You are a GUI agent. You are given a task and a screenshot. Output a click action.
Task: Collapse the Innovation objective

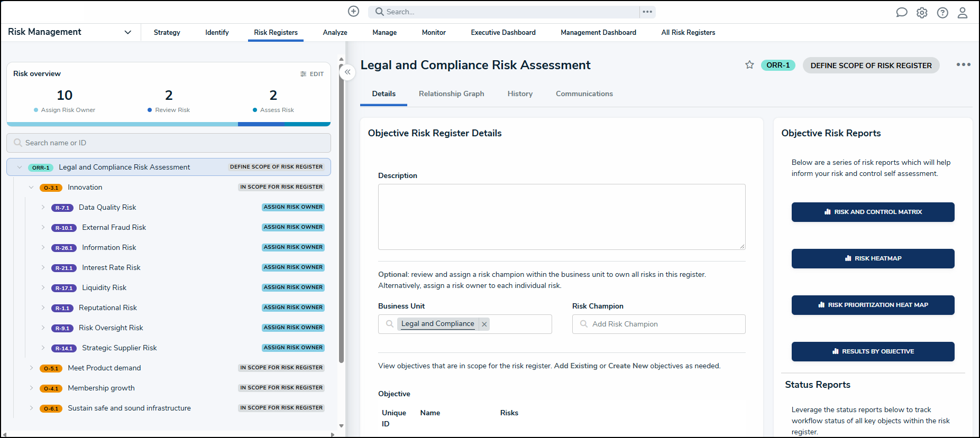(31, 188)
